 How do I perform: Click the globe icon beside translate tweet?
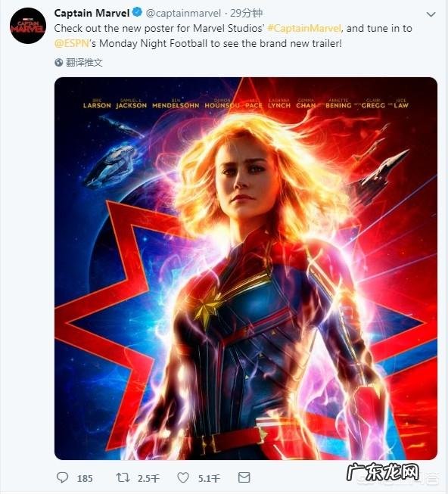58,62
